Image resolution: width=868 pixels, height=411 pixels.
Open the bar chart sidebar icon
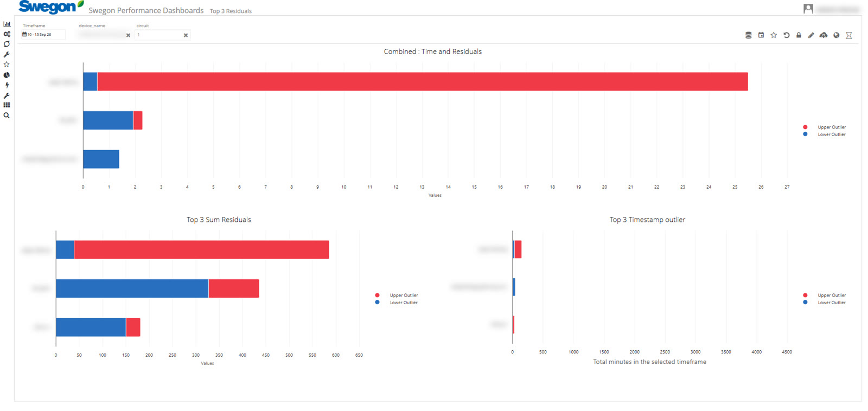(x=7, y=24)
